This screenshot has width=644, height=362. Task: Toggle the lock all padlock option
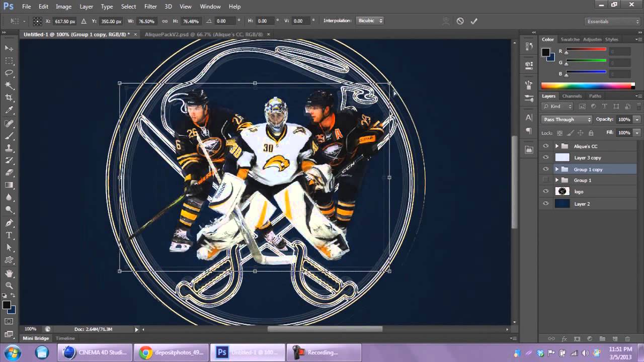click(x=591, y=133)
